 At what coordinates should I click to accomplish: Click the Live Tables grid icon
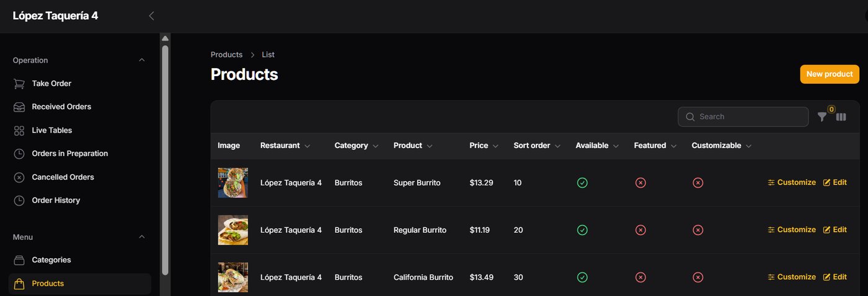click(x=19, y=131)
